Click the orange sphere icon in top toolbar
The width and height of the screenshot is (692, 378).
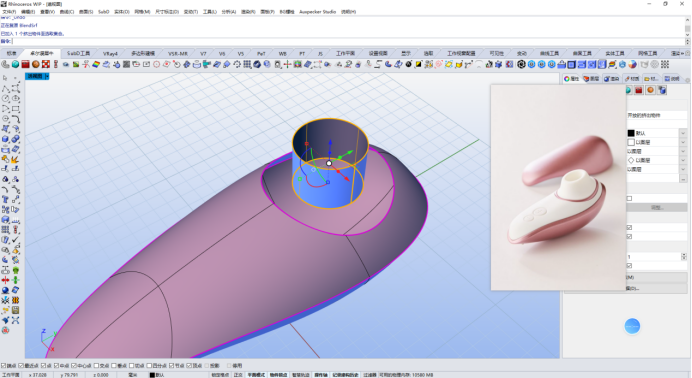coord(36,64)
